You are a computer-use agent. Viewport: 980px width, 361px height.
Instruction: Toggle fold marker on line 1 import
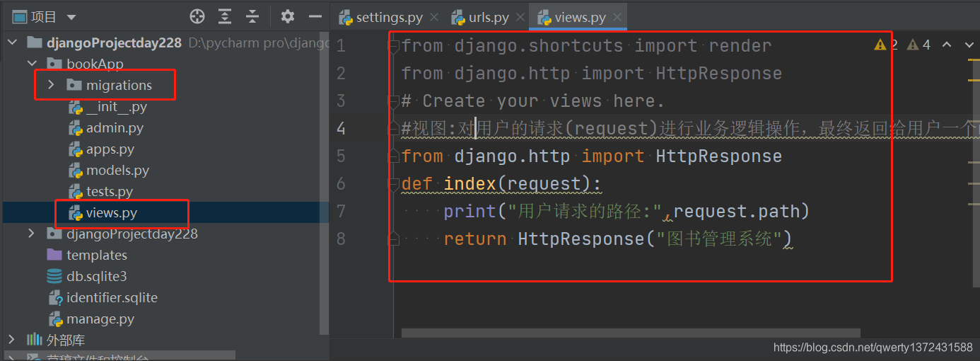coord(395,46)
